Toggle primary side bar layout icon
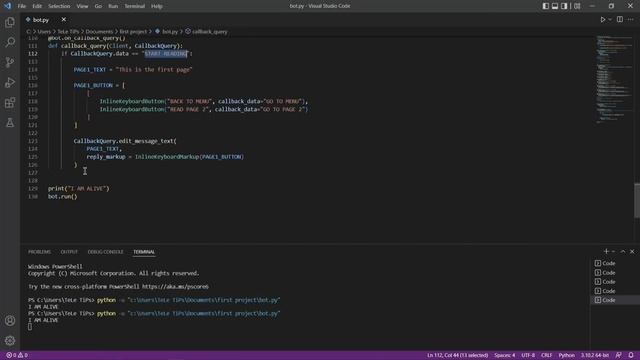Image resolution: width=640 pixels, height=360 pixels. (546, 6)
